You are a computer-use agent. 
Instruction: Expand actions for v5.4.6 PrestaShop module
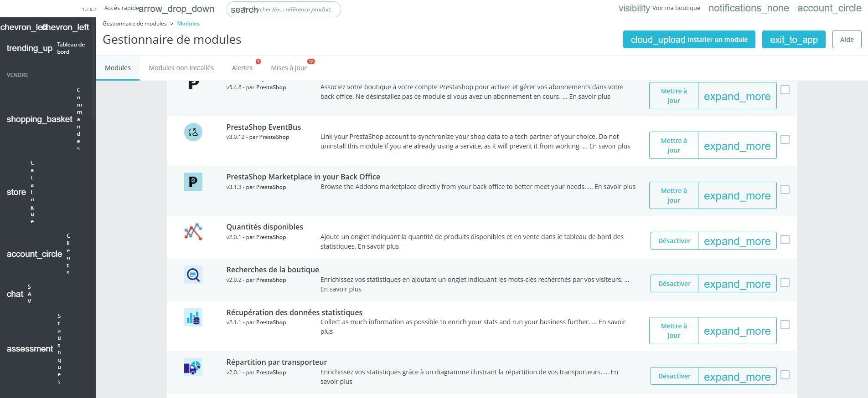pyautogui.click(x=737, y=96)
